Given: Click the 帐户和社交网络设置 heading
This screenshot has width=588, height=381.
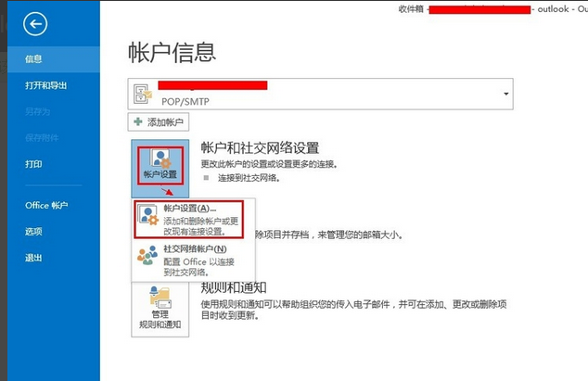Looking at the screenshot, I should coord(260,147).
